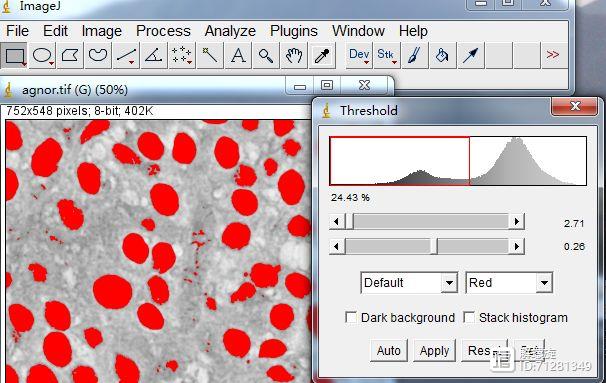Click the upper threshold slider thumb

coord(349,222)
